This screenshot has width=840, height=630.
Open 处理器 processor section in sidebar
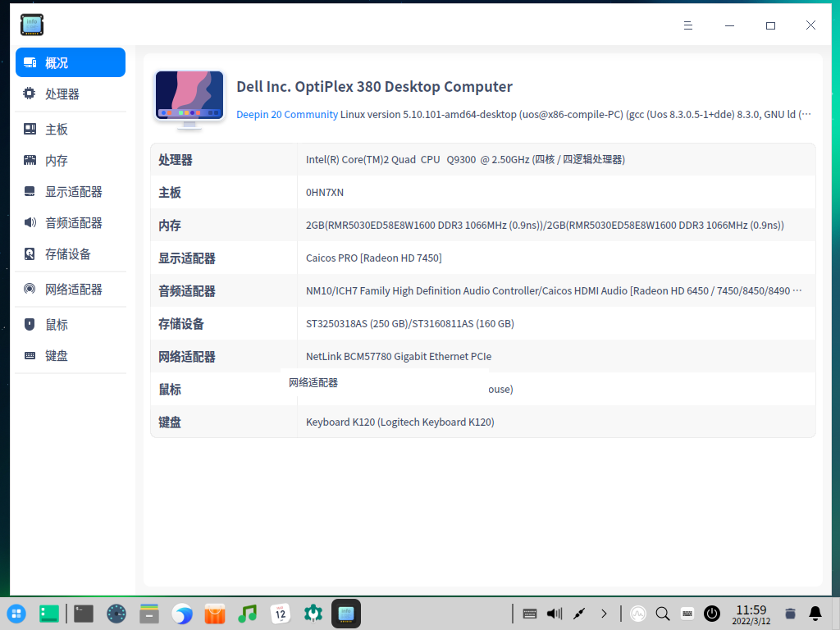click(71, 94)
